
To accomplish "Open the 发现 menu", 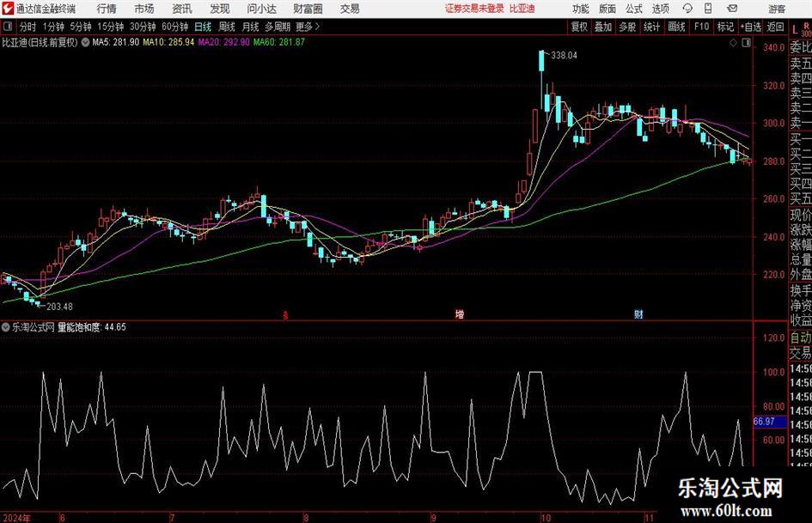I will (220, 9).
